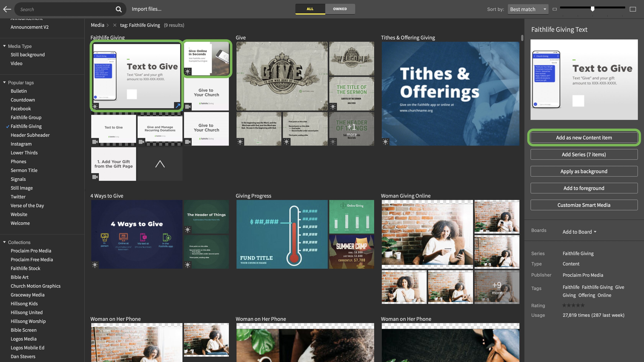Click the star rating icons

pyautogui.click(x=573, y=305)
